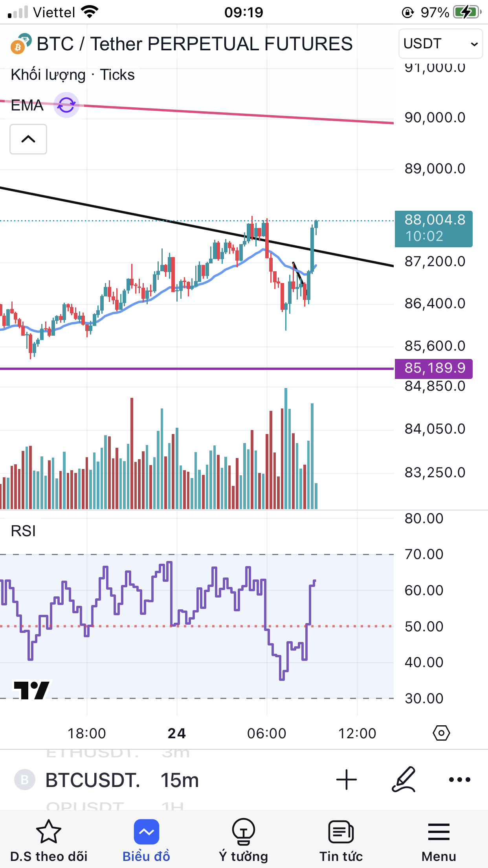Open the three-dots more options

click(x=459, y=779)
